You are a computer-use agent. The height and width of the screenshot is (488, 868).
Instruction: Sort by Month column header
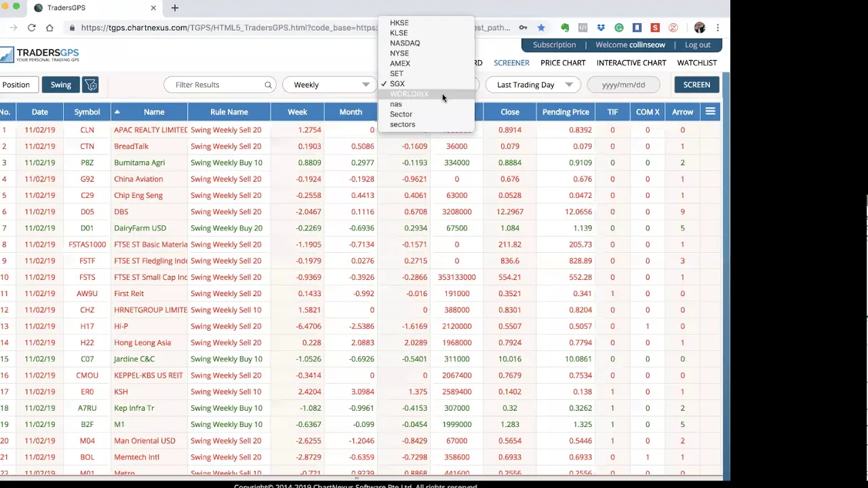point(351,112)
